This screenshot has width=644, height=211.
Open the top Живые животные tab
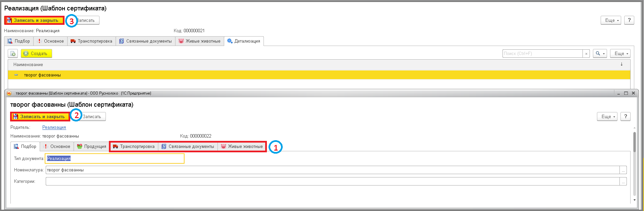tap(199, 41)
